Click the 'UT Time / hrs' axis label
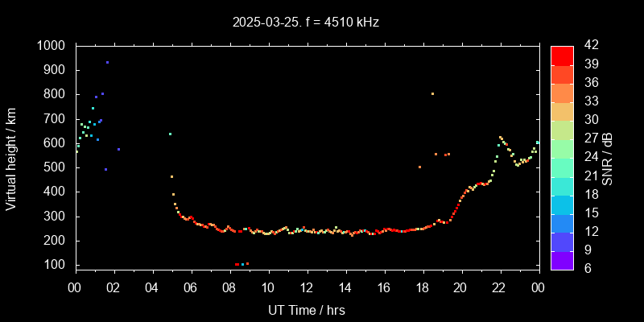The height and width of the screenshot is (322, 644). [x=306, y=309]
